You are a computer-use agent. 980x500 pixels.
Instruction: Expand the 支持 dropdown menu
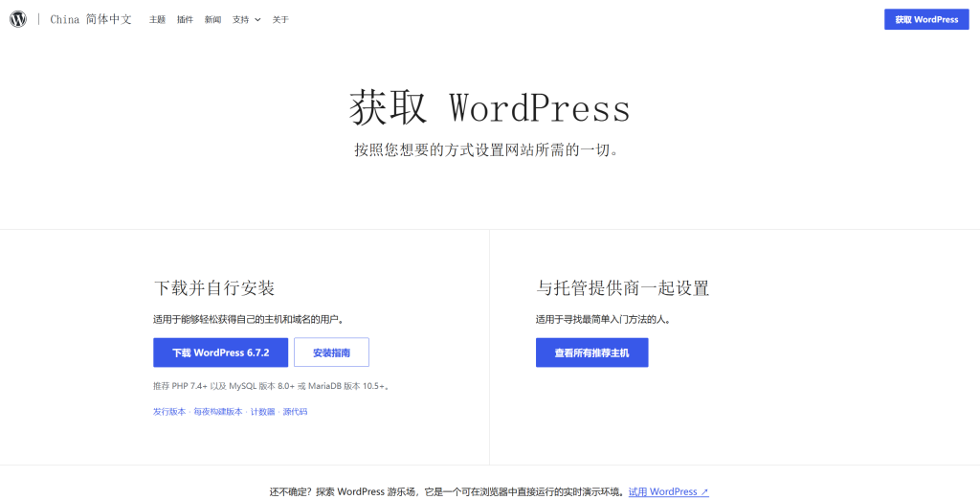pos(246,19)
